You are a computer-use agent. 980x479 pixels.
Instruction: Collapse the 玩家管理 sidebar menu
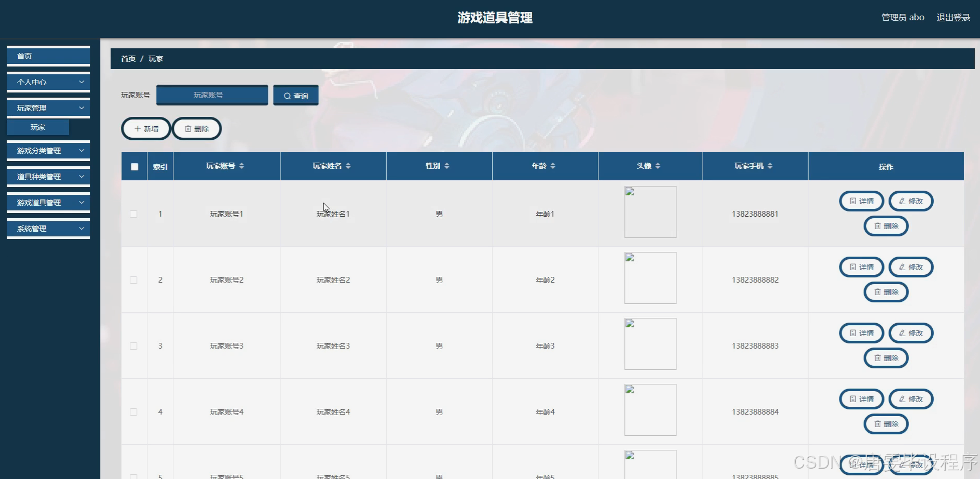tap(48, 108)
